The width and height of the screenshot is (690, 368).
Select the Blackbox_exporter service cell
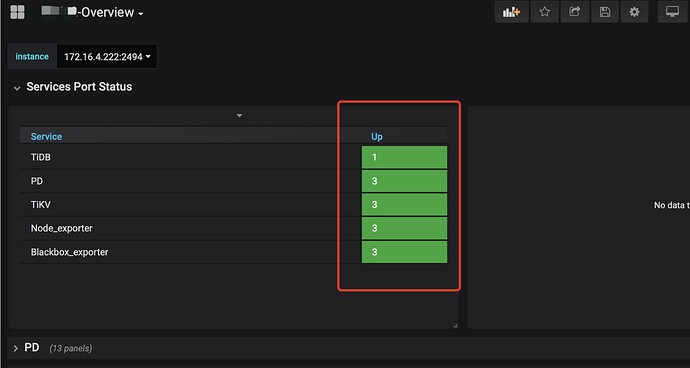[70, 252]
